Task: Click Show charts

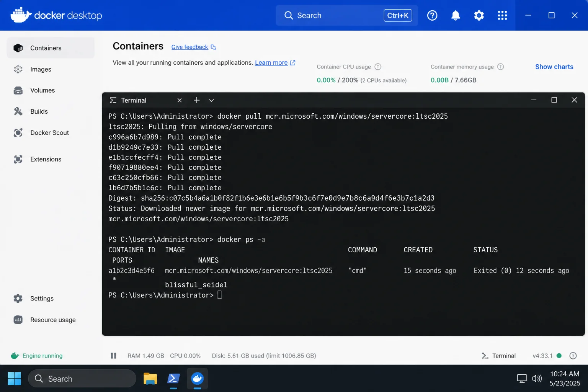Action: [554, 67]
